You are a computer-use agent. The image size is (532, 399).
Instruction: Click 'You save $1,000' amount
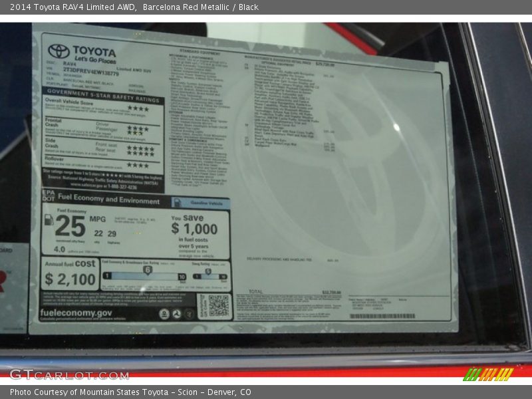coord(194,229)
